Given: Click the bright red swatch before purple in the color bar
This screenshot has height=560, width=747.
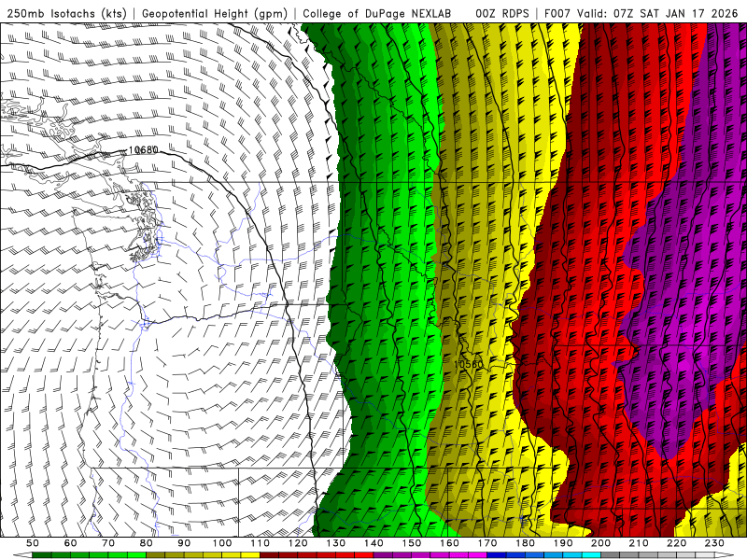Looking at the screenshot, I should pos(364,554).
